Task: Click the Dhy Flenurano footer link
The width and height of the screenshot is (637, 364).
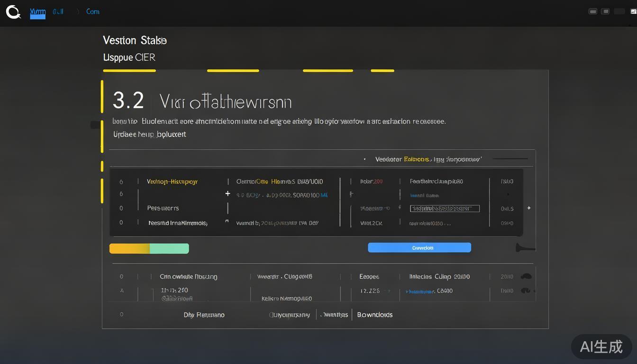Action: click(204, 315)
